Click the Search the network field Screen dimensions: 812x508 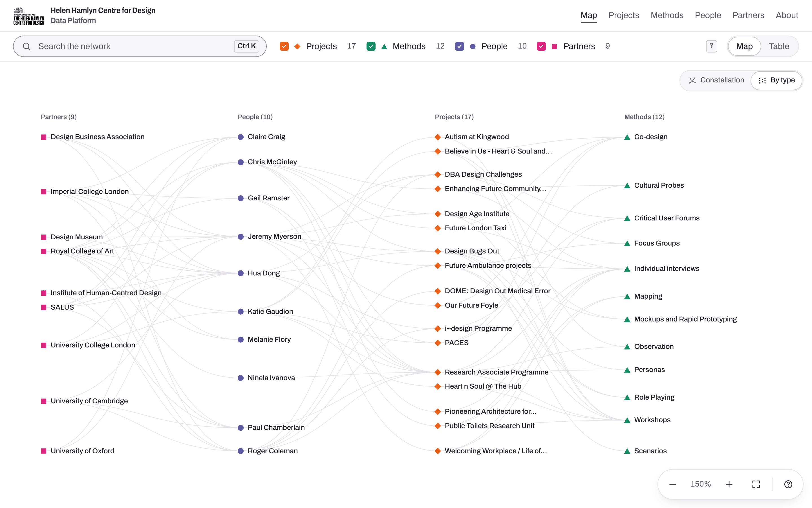tap(140, 46)
